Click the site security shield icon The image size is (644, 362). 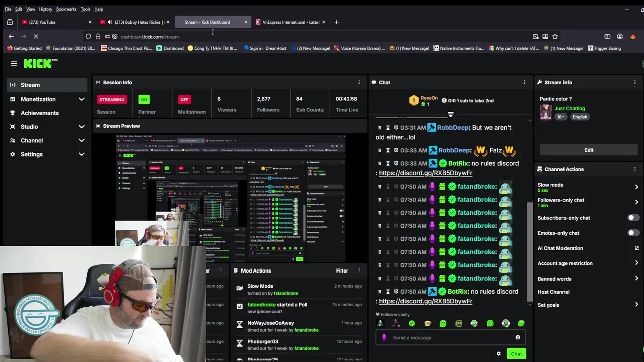88,36
